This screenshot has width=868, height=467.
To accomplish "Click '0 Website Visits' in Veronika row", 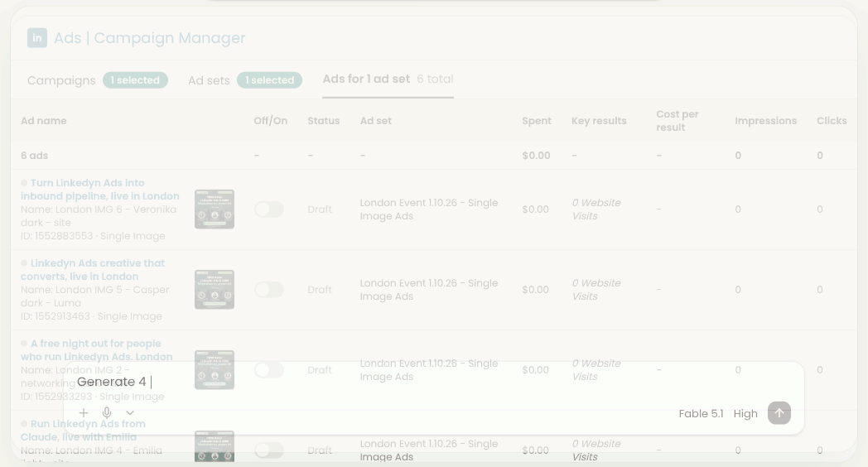I will tap(596, 209).
